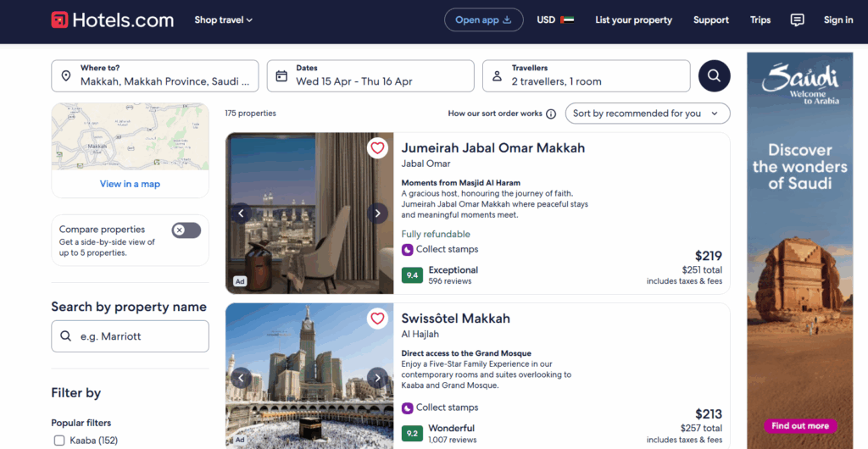The image size is (868, 449).
Task: Go to Trips
Action: pyautogui.click(x=760, y=19)
